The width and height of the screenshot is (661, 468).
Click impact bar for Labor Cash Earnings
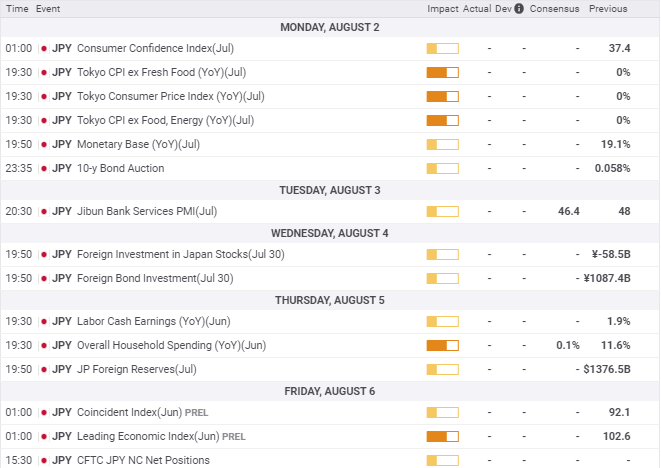442,321
